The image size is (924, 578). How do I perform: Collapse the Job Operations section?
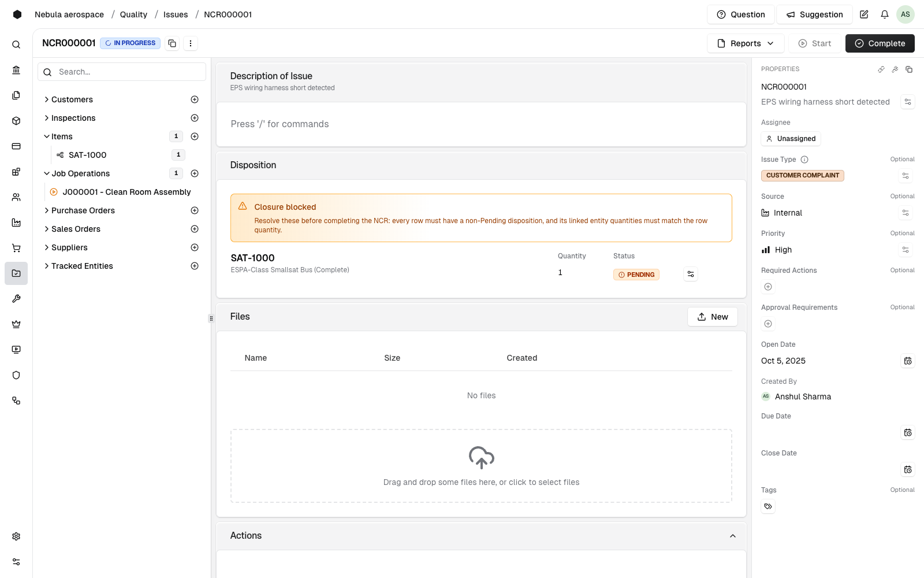(x=47, y=173)
